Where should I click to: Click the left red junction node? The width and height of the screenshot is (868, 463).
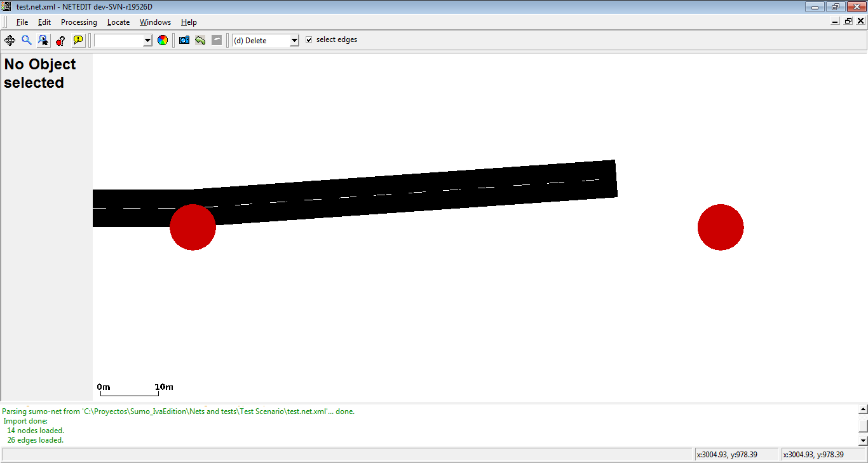[193, 227]
